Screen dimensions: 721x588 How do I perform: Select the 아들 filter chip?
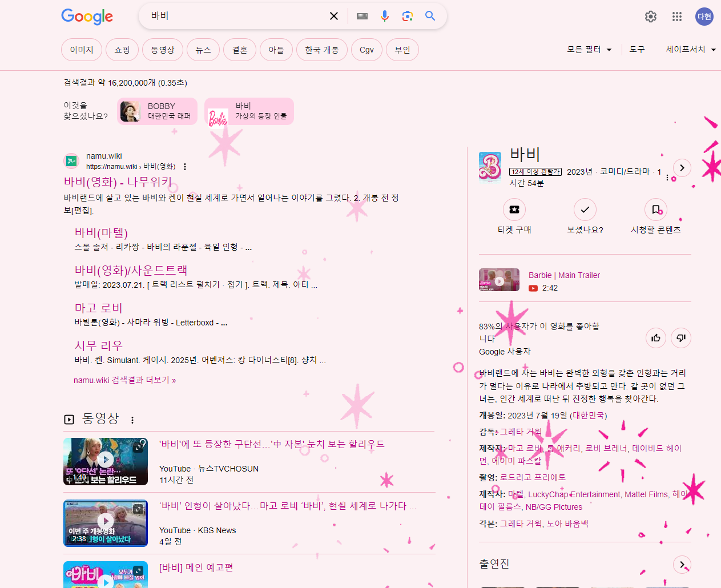276,50
